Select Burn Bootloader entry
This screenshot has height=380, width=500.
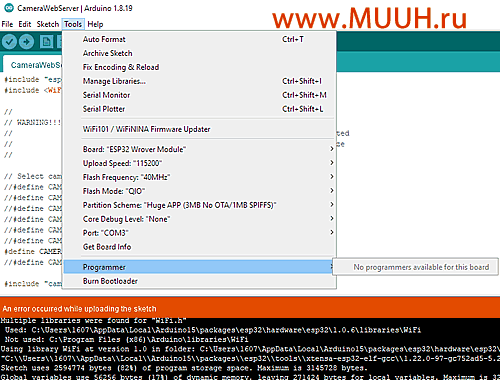click(x=200, y=281)
